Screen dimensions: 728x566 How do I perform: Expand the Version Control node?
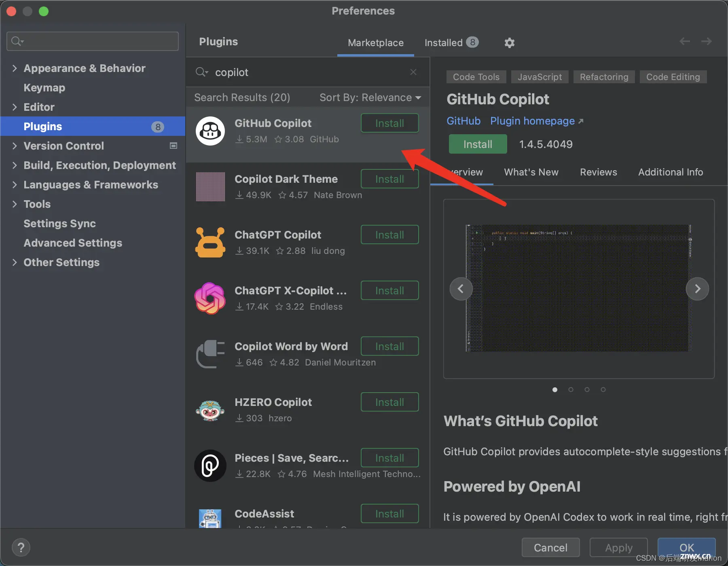click(15, 146)
